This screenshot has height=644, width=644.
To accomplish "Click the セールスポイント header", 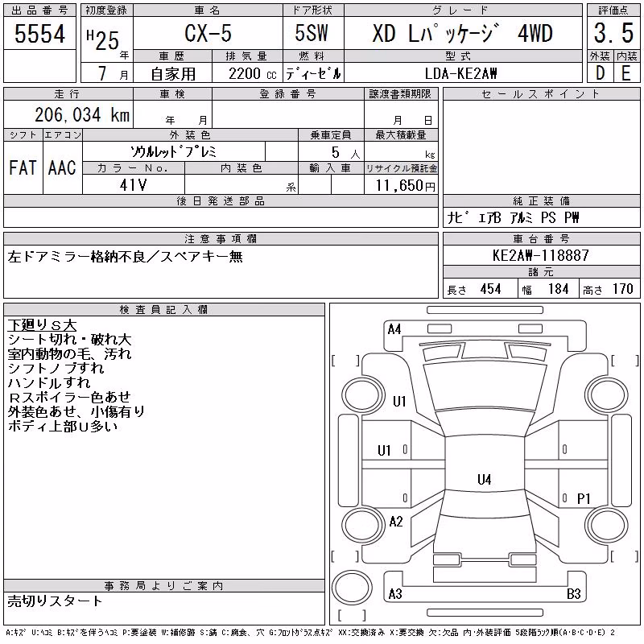I will click(541, 94).
